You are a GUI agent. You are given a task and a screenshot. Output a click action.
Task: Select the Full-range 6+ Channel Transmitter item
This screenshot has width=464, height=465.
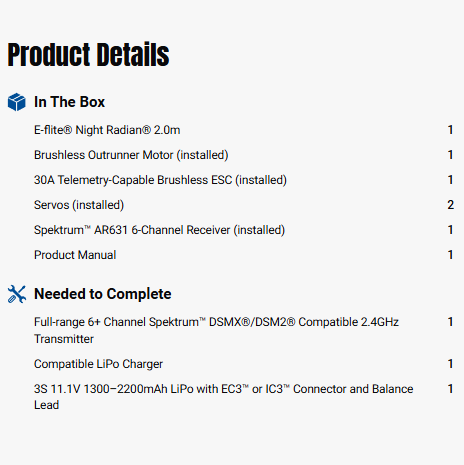(x=216, y=330)
